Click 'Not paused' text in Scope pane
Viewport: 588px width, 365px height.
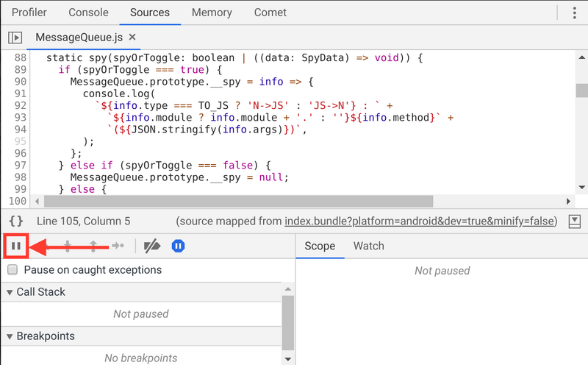tap(442, 271)
